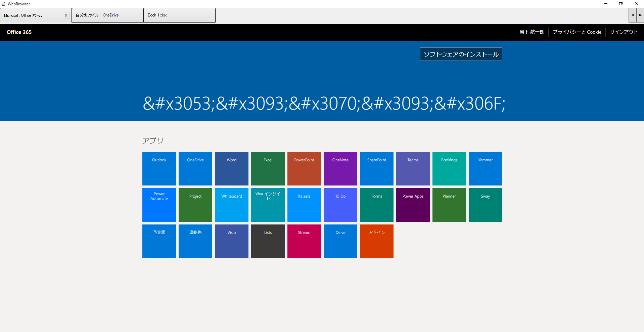Launch the Whiteboard tile
The width and height of the screenshot is (644, 332).
coord(232,205)
